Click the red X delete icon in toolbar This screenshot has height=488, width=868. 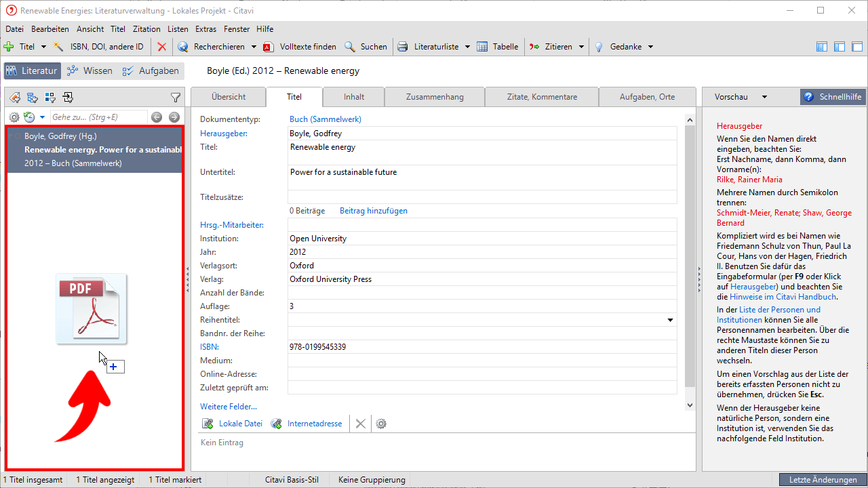pyautogui.click(x=161, y=47)
